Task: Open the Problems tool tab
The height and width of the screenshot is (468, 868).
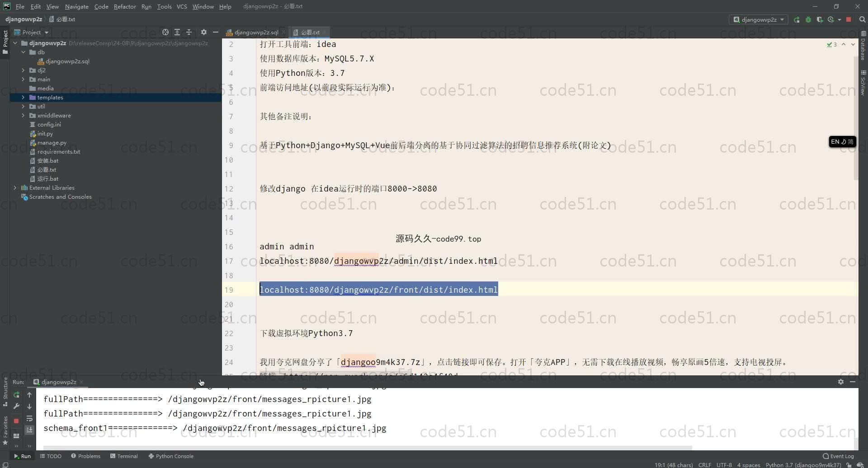Action: pyautogui.click(x=85, y=456)
